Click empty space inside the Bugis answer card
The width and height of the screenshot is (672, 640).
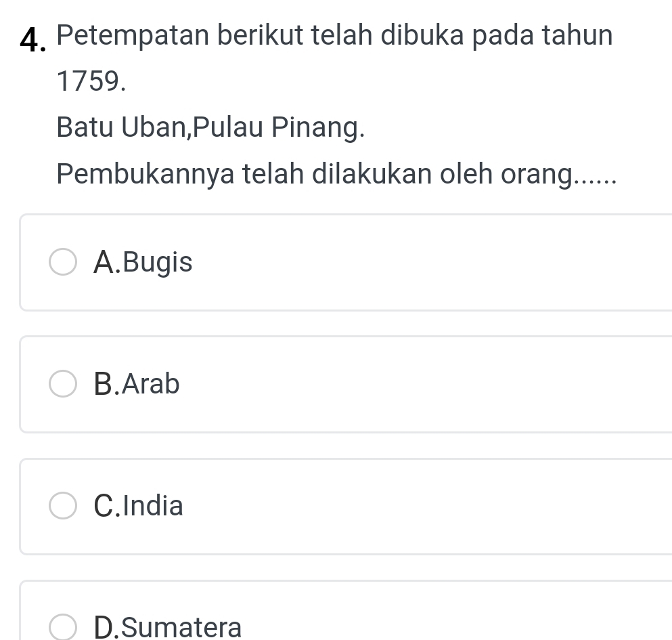pyautogui.click(x=433, y=263)
